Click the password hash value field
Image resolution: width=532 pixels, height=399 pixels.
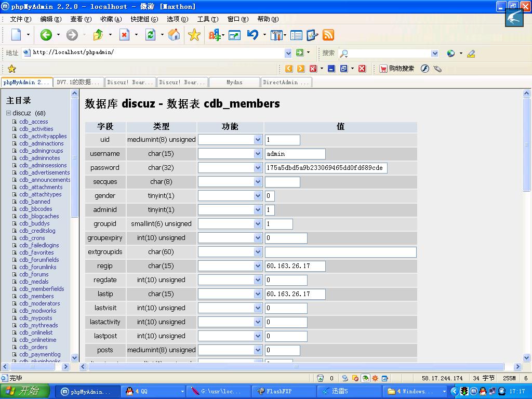[326, 168]
